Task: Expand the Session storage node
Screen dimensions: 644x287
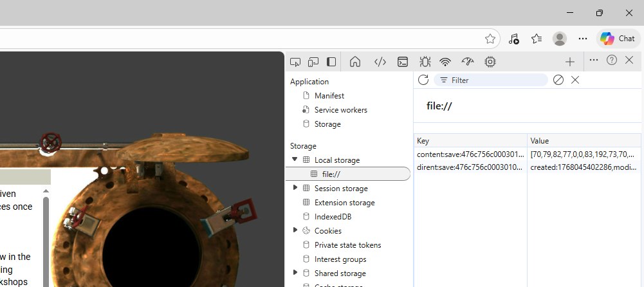Action: (x=295, y=188)
